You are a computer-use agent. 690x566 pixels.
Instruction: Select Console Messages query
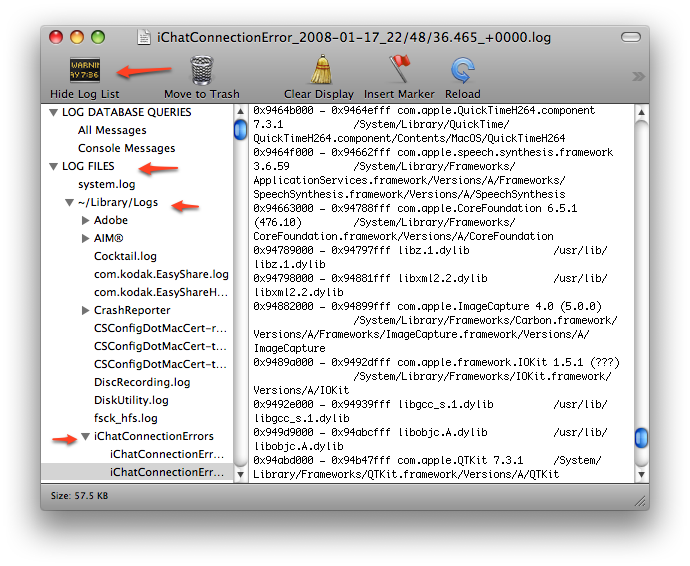(126, 148)
